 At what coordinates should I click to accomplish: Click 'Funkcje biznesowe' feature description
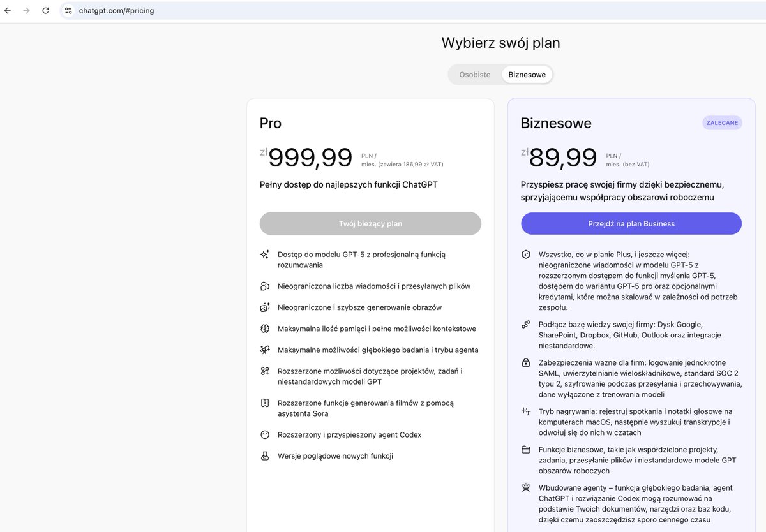pyautogui.click(x=638, y=460)
